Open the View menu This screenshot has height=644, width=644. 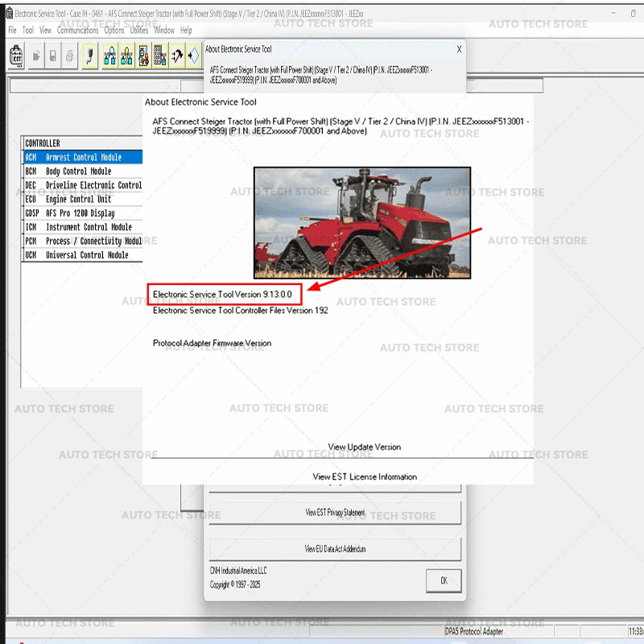coord(46,30)
